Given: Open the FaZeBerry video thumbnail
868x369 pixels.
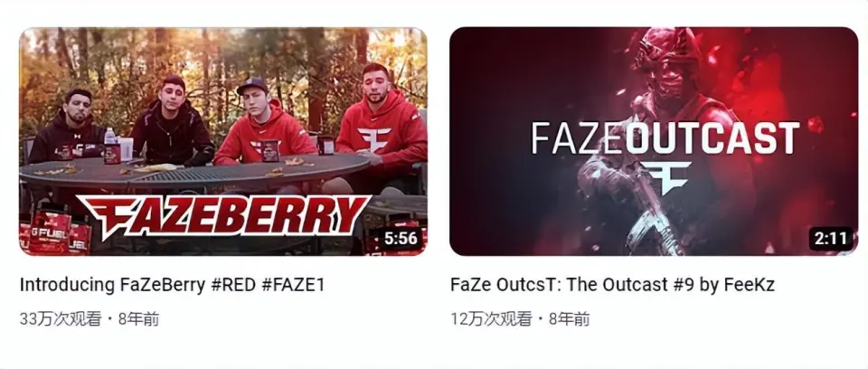Looking at the screenshot, I should [223, 141].
